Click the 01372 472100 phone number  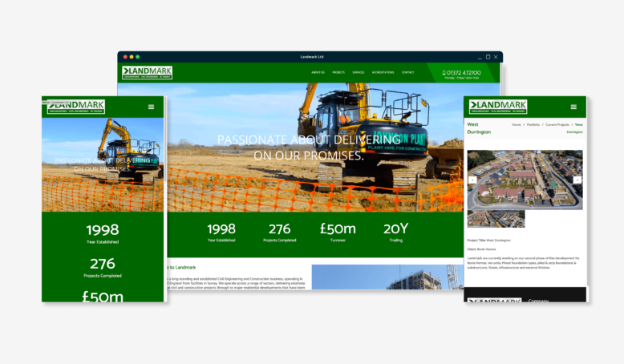tap(464, 73)
